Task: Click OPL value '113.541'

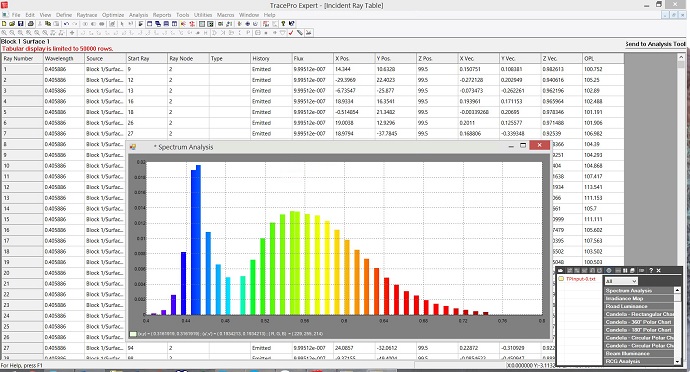Action: pyautogui.click(x=603, y=187)
